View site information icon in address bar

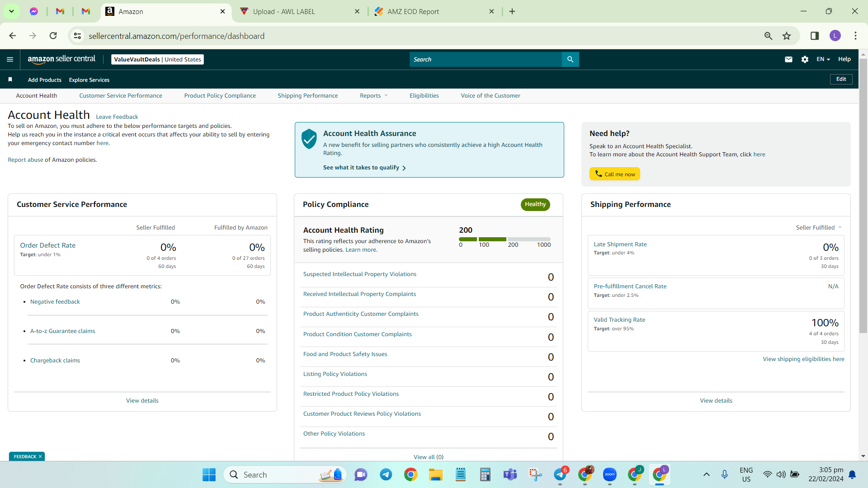(78, 36)
